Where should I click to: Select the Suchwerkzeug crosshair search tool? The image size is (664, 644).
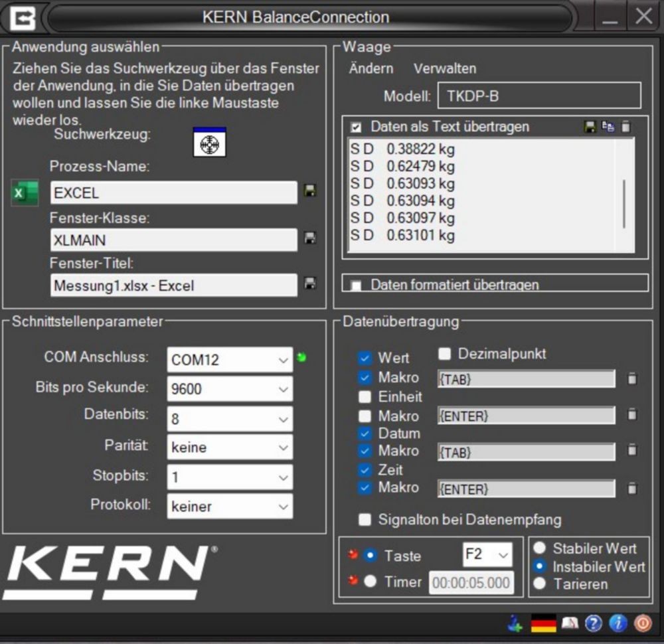[x=210, y=143]
